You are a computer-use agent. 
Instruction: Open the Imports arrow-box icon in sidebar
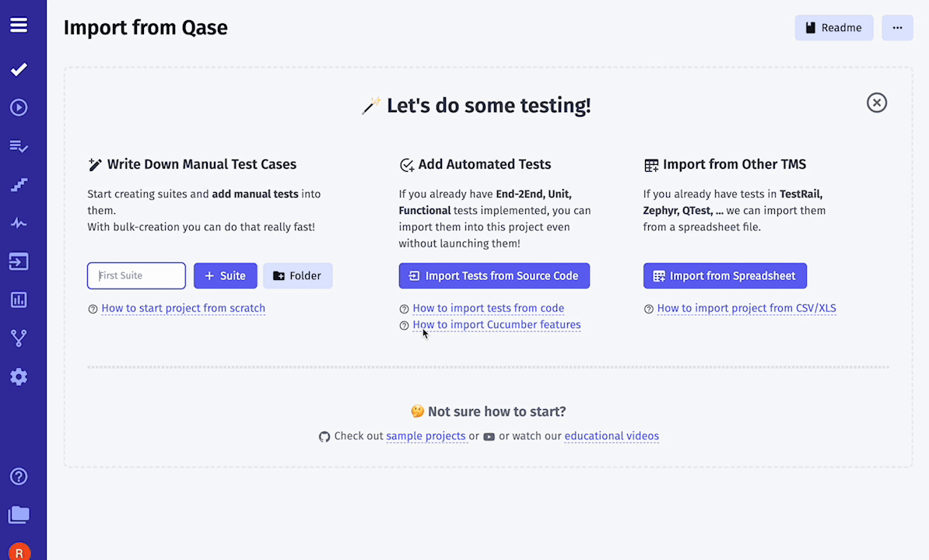[19, 261]
